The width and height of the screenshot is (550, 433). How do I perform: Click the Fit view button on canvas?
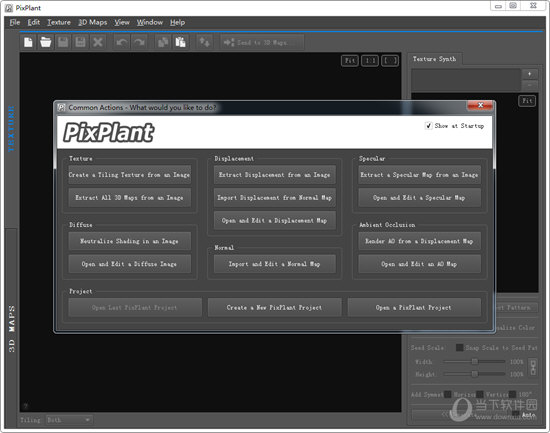(350, 61)
